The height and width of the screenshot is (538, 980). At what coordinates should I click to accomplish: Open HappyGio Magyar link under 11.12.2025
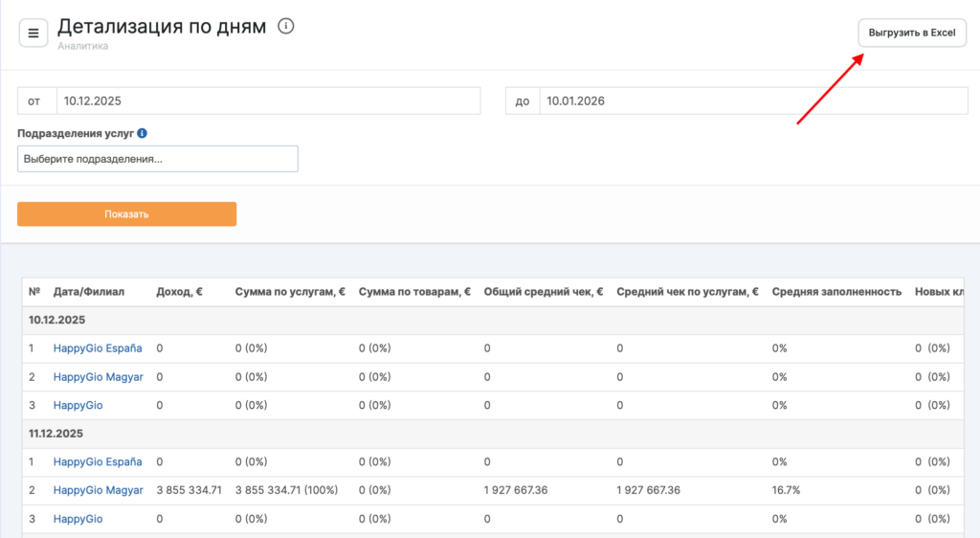pos(98,490)
